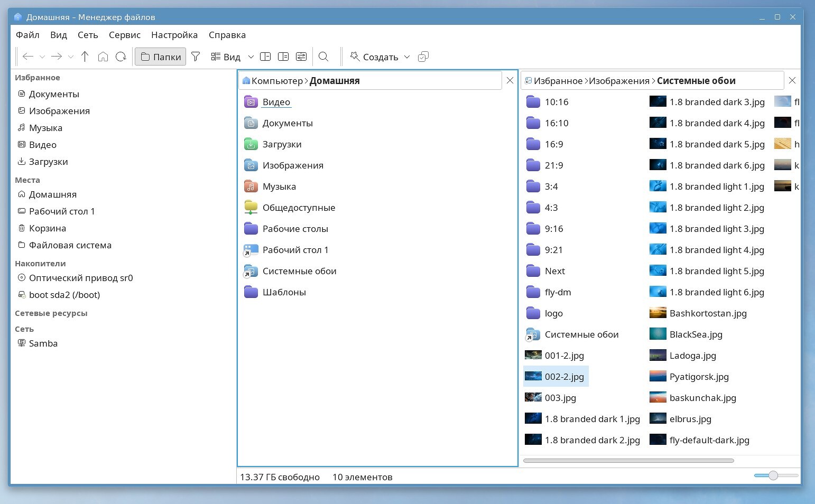The width and height of the screenshot is (815, 504).
Task: Open the Сеть menu
Action: click(x=88, y=35)
